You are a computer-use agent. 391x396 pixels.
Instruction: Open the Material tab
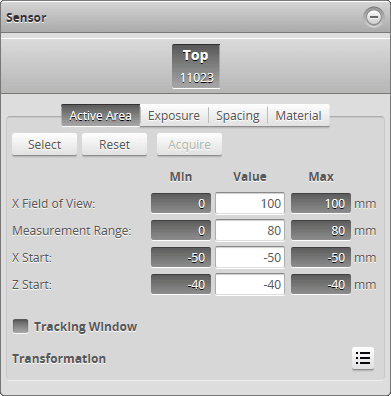[x=298, y=115]
